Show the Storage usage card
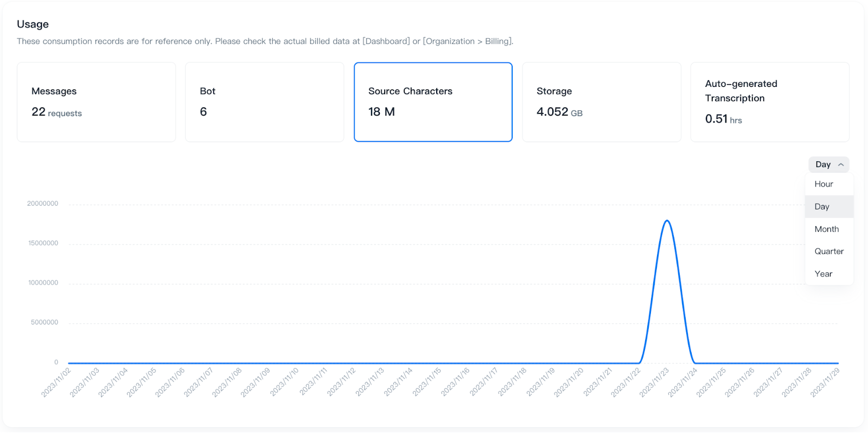 [601, 102]
